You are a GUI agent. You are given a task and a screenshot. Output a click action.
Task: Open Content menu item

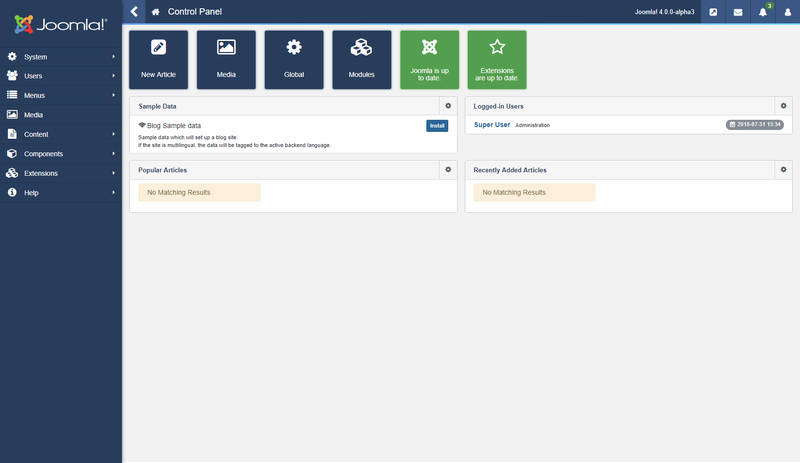(x=61, y=134)
